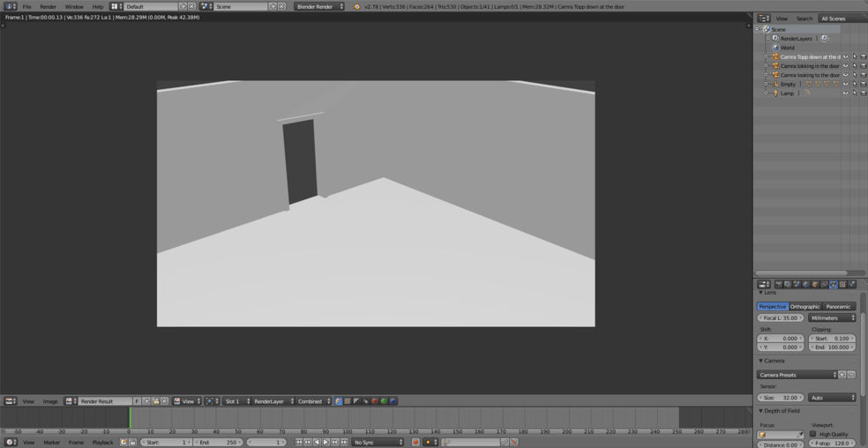Select the Panoramic lens type button
868x448 pixels.
pyautogui.click(x=838, y=307)
